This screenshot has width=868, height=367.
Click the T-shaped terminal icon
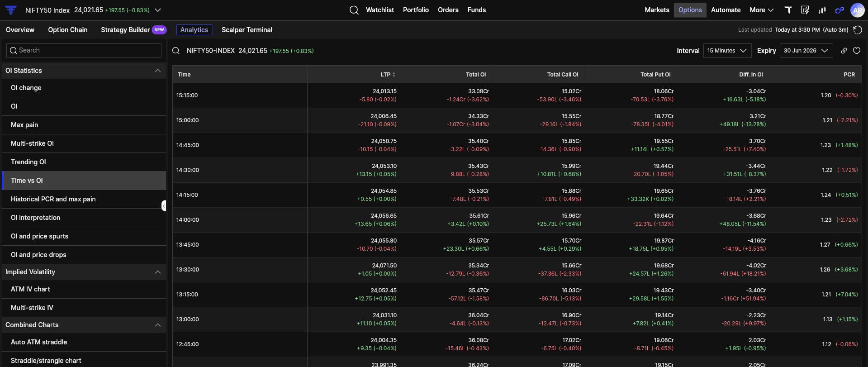pos(788,10)
